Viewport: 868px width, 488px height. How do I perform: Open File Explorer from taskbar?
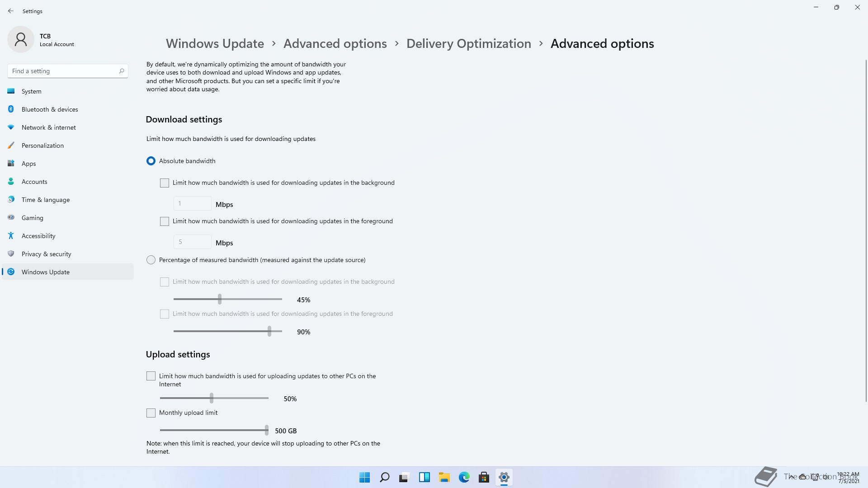pos(444,477)
